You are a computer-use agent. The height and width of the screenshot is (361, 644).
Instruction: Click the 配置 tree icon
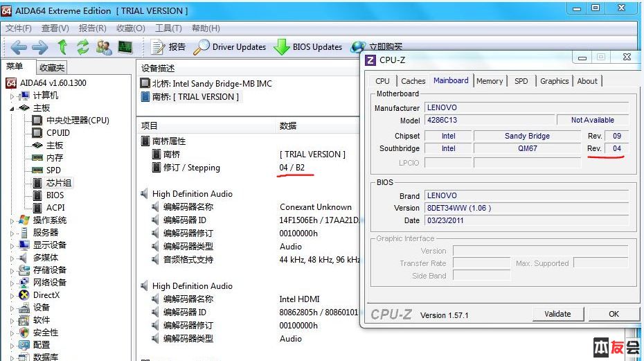point(25,344)
